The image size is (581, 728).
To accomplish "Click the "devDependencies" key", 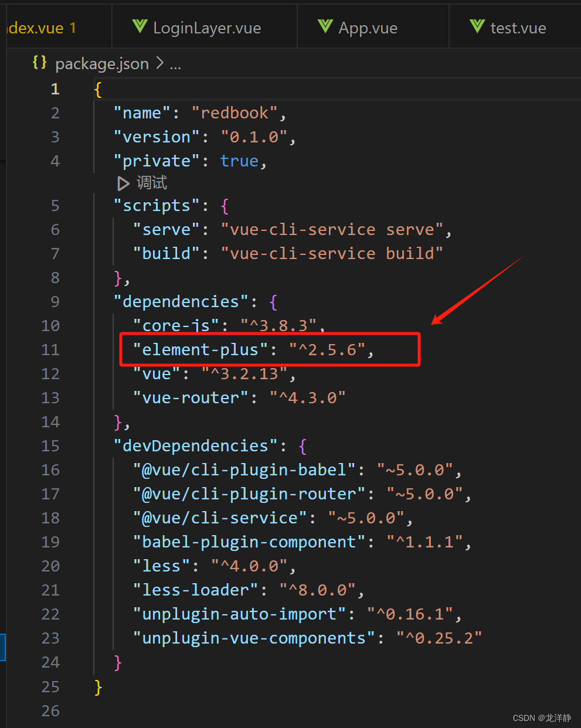I will coord(195,446).
